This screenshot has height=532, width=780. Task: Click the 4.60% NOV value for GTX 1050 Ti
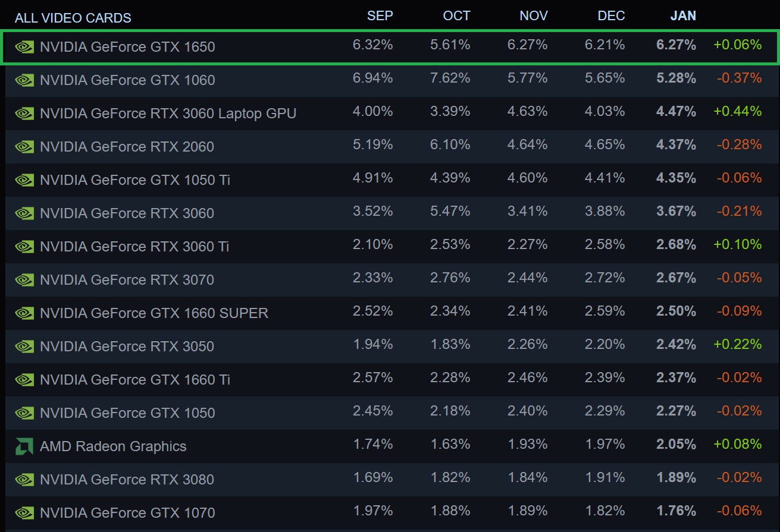528,178
